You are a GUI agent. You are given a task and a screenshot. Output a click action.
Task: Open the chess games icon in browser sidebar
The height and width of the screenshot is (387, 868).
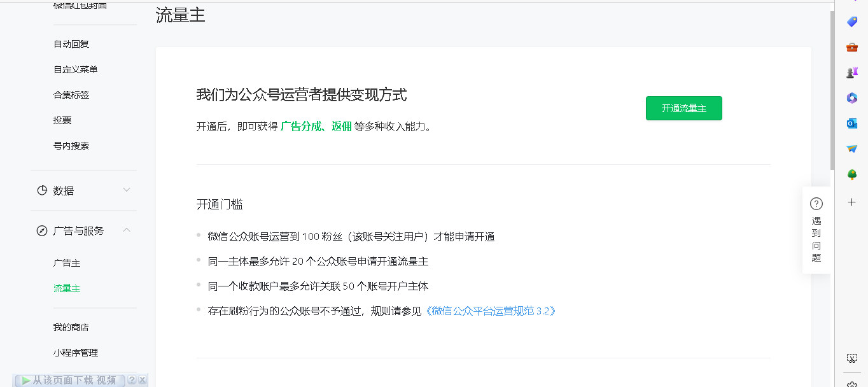tap(852, 73)
